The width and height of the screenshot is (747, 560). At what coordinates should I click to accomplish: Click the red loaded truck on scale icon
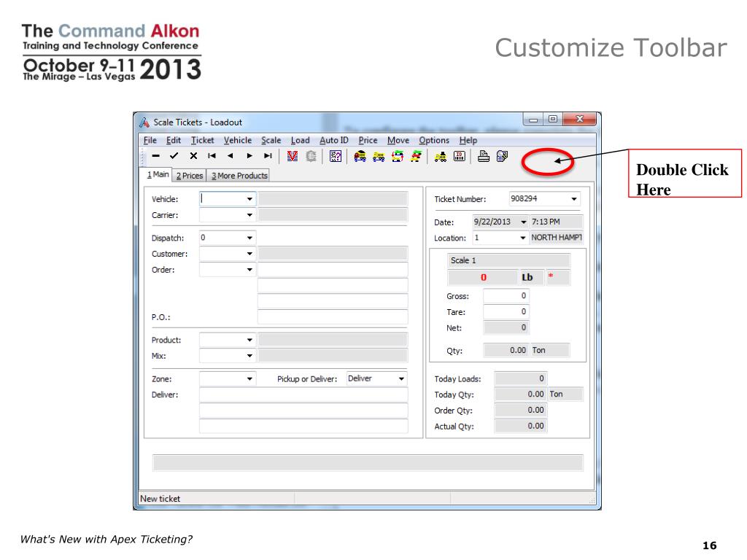click(360, 156)
